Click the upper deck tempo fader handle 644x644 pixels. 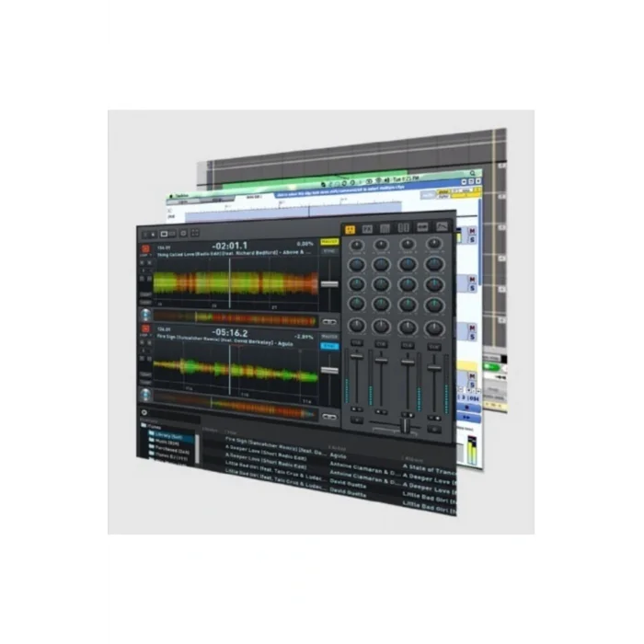pyautogui.click(x=329, y=283)
